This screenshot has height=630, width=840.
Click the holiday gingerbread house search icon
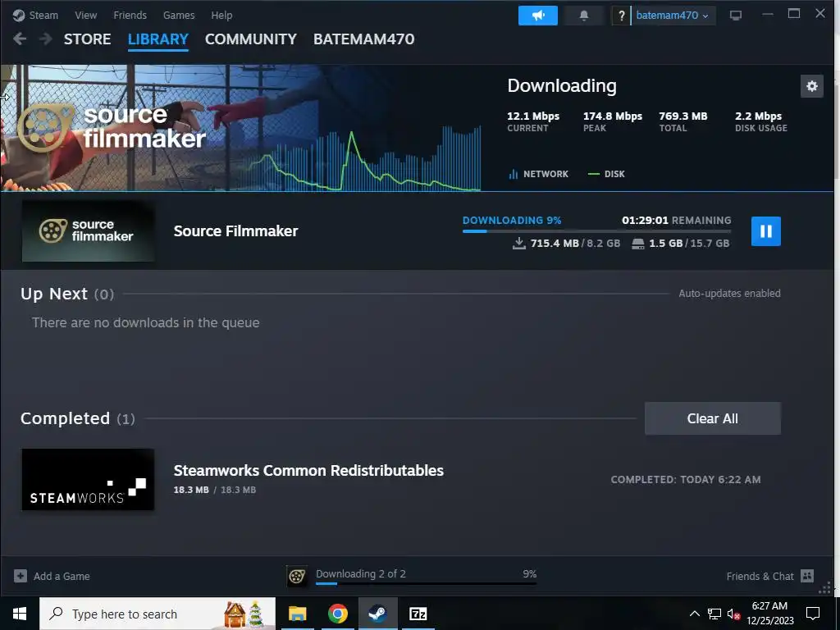click(235, 614)
